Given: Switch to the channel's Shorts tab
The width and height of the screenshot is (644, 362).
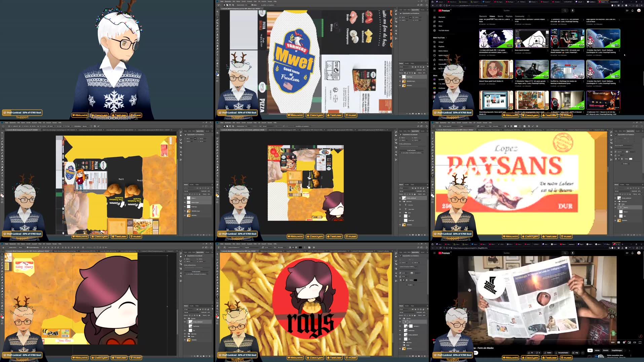Looking at the screenshot, I should point(500,16).
